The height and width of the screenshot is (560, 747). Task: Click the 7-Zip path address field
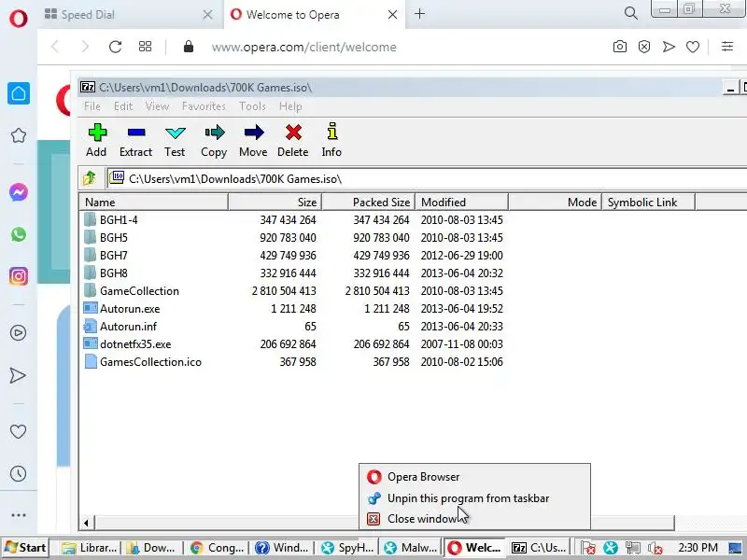click(x=427, y=178)
